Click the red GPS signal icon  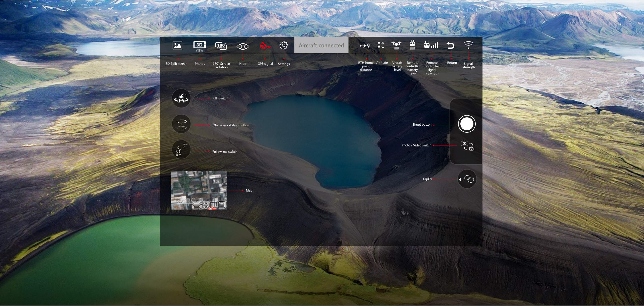(265, 46)
